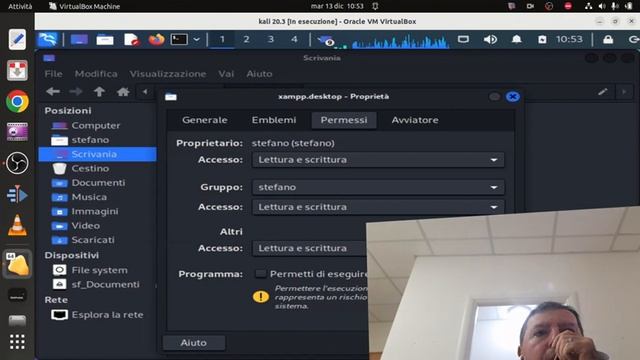
Task: Switch to the Generale tab
Action: (x=204, y=120)
